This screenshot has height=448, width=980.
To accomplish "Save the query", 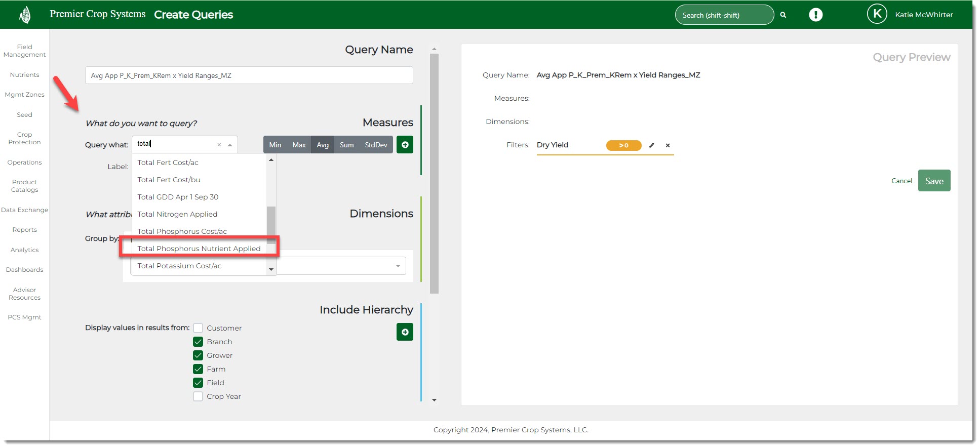I will [x=934, y=181].
